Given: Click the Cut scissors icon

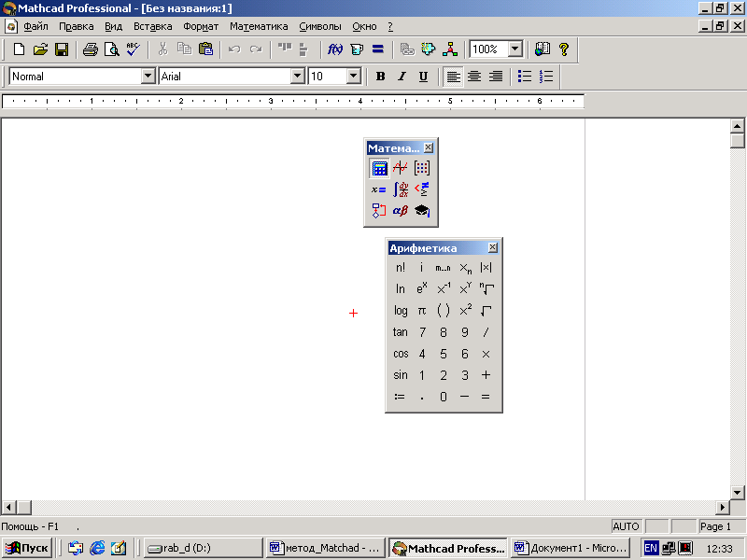Looking at the screenshot, I should pyautogui.click(x=162, y=49).
